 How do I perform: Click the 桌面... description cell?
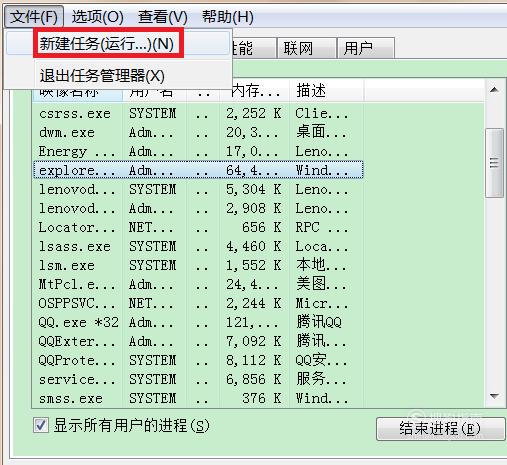coord(322,132)
